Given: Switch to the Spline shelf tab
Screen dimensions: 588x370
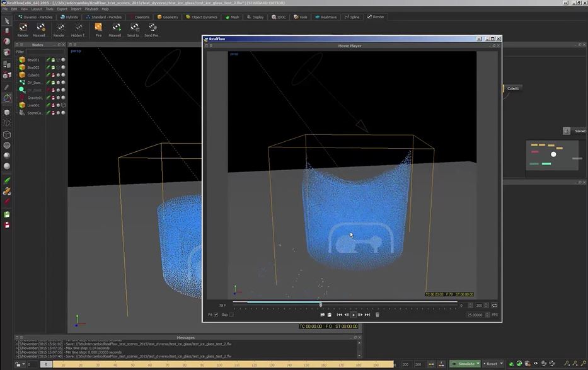Looking at the screenshot, I should pyautogui.click(x=352, y=17).
